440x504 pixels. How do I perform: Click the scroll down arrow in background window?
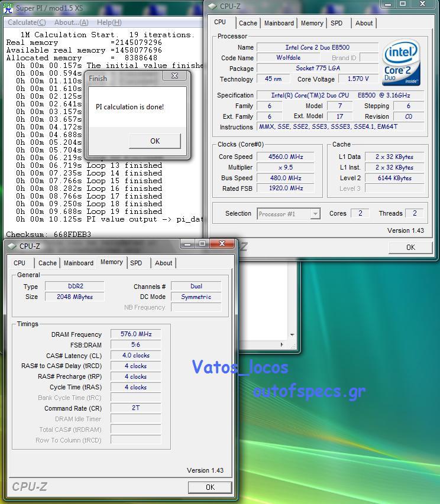coord(292,335)
